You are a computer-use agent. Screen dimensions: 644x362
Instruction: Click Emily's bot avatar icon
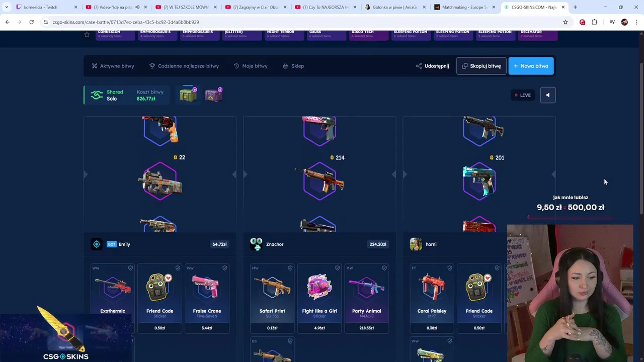[97, 244]
